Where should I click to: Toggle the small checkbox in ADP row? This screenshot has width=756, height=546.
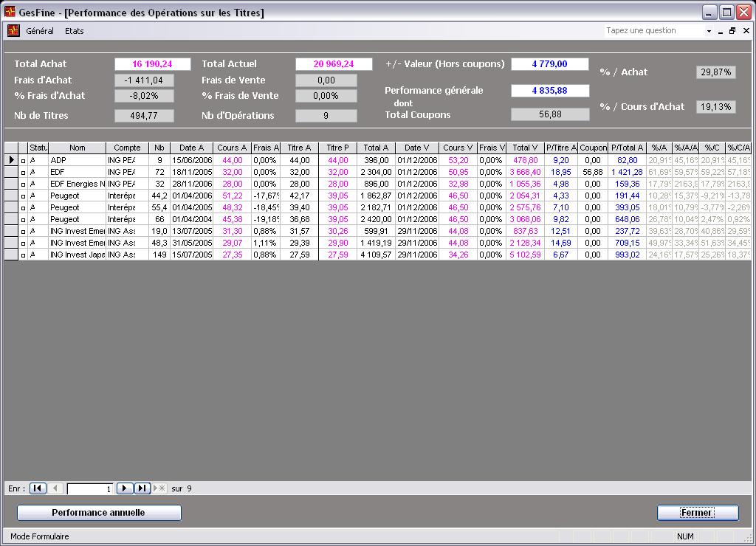pyautogui.click(x=23, y=160)
